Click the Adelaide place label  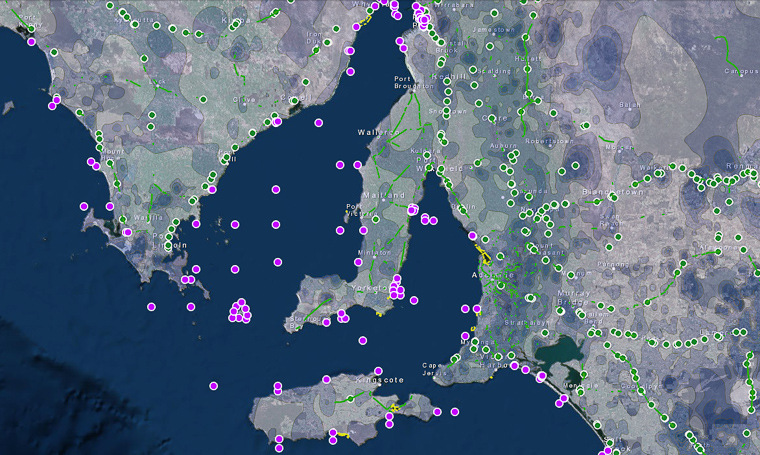(x=492, y=275)
